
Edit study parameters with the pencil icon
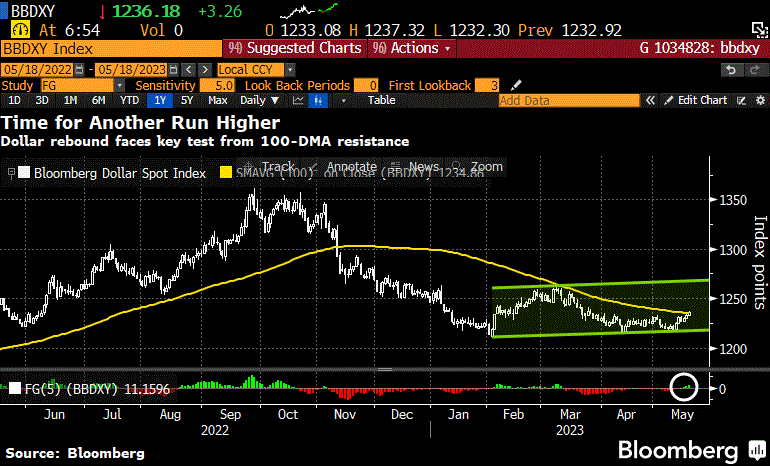[x=515, y=85]
